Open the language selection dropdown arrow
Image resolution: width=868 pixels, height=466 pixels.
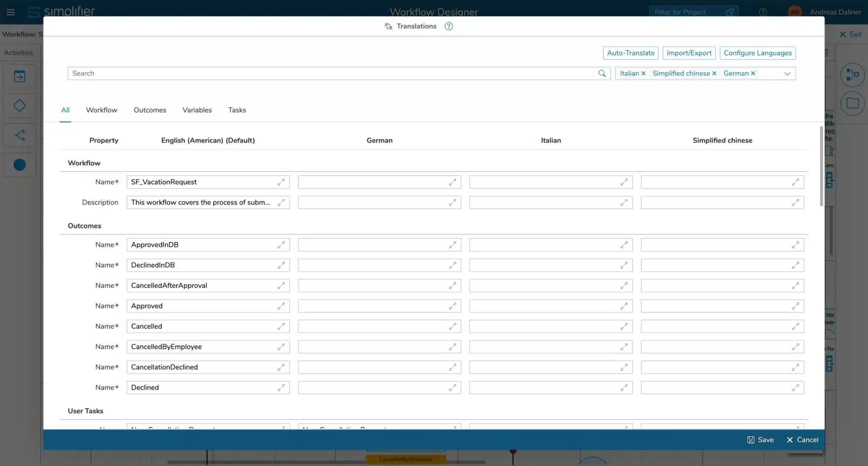pos(787,74)
